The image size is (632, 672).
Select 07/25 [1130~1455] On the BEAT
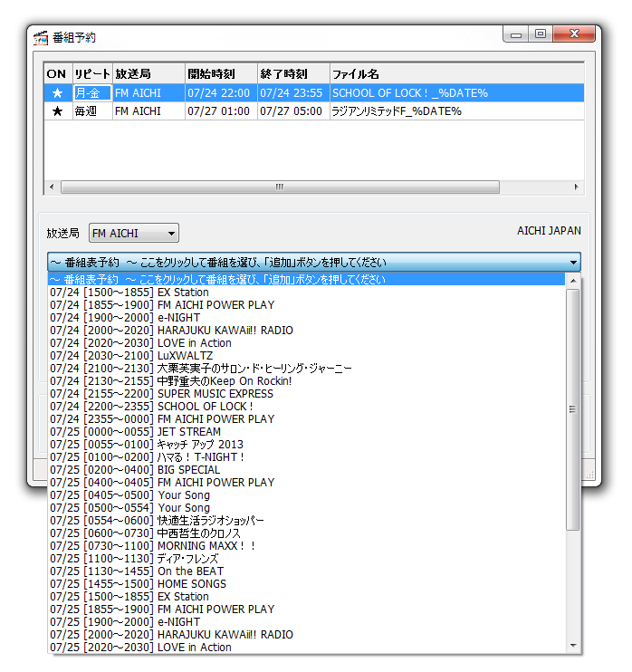coord(306,571)
